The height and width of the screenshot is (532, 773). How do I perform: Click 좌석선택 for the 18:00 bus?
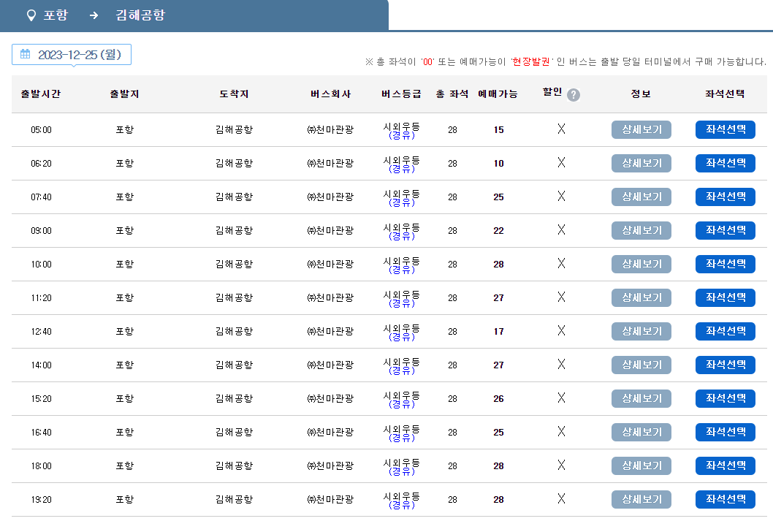[726, 466]
